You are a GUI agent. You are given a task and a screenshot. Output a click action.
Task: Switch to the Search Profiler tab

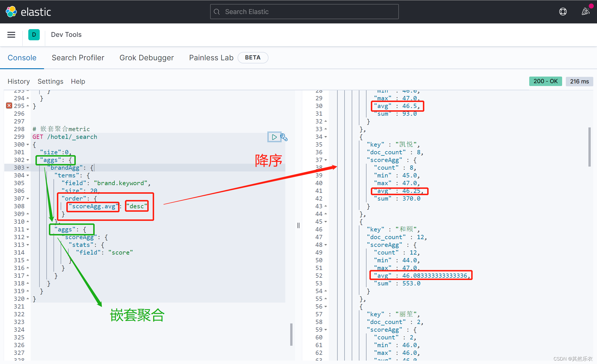(78, 57)
